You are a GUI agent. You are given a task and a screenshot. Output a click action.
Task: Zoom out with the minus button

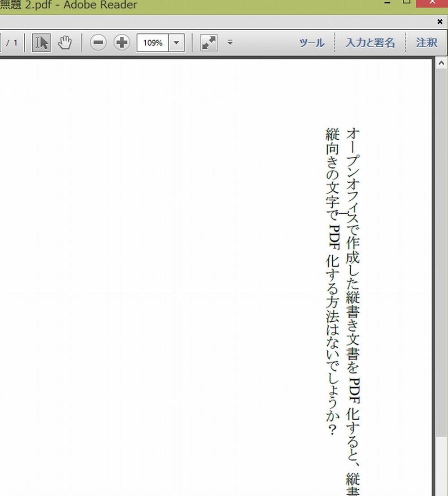tap(98, 43)
